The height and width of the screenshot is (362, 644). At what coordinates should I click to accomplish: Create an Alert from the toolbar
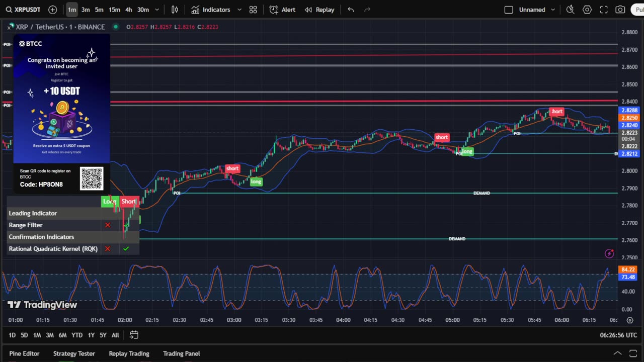point(282,10)
